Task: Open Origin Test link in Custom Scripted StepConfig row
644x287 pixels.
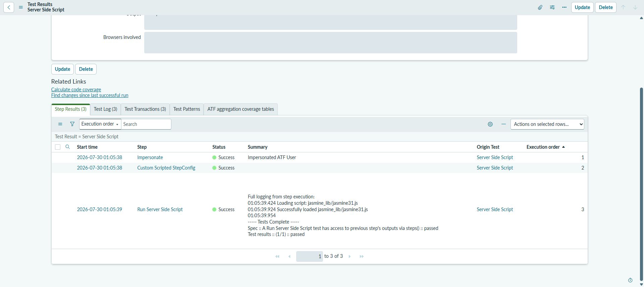Action: (x=495, y=168)
